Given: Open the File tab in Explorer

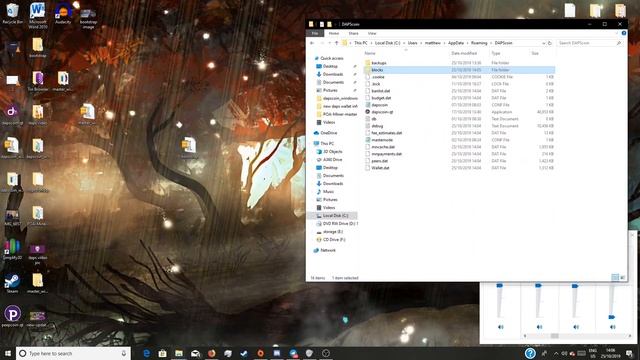Looking at the screenshot, I should click(x=315, y=33).
